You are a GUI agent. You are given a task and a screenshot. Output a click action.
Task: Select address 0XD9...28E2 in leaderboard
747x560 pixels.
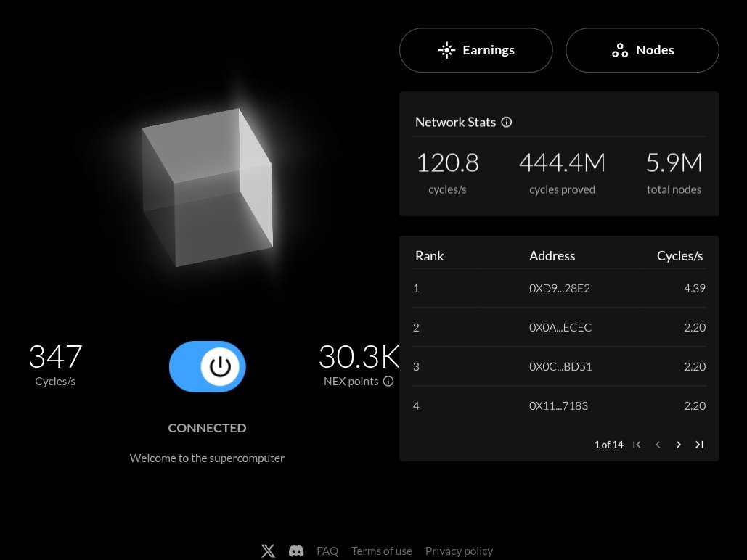point(559,288)
